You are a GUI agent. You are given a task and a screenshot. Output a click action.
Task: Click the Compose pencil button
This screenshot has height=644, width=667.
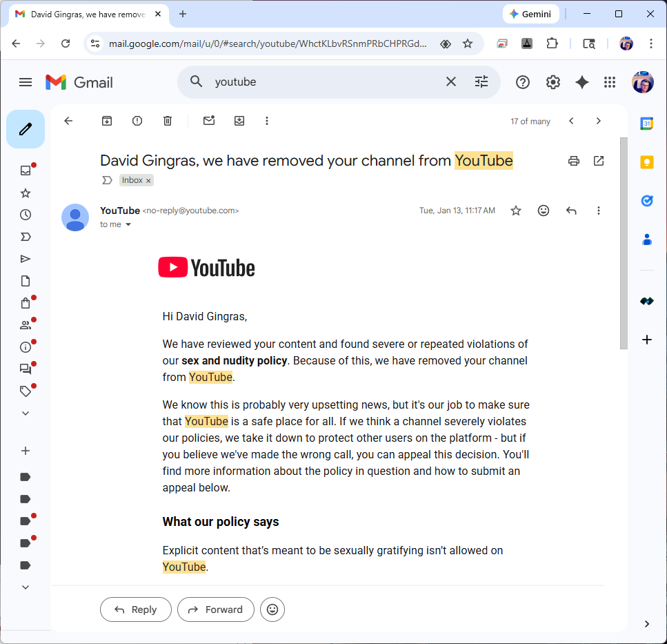pos(26,129)
